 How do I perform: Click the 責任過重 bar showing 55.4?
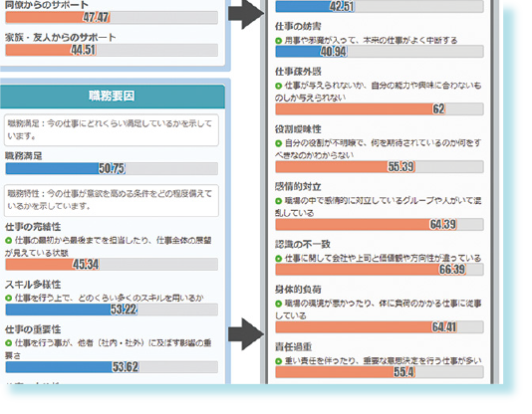380,372
